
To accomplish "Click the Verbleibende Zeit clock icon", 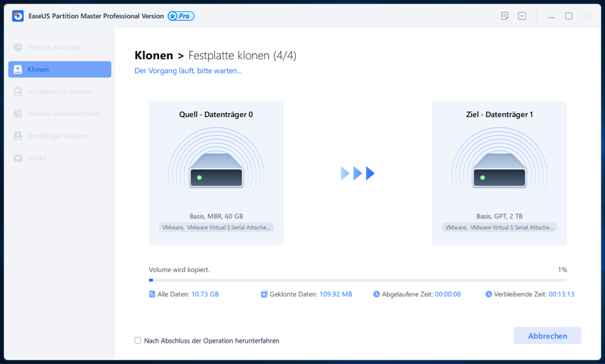I will coord(488,294).
